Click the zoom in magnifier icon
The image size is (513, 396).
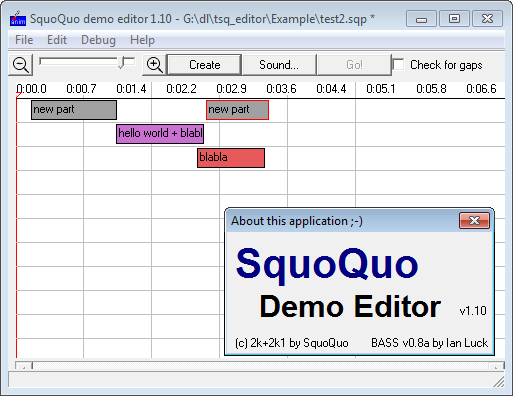[155, 65]
